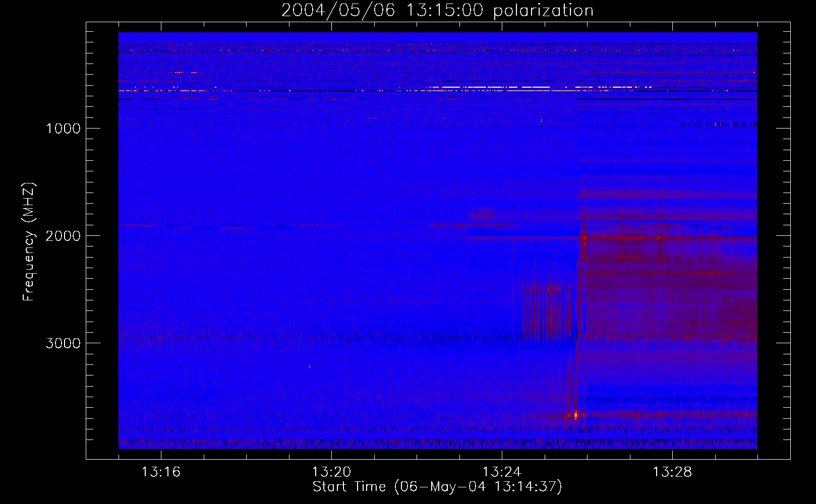Select the 3000 frequency axis label

(63, 343)
